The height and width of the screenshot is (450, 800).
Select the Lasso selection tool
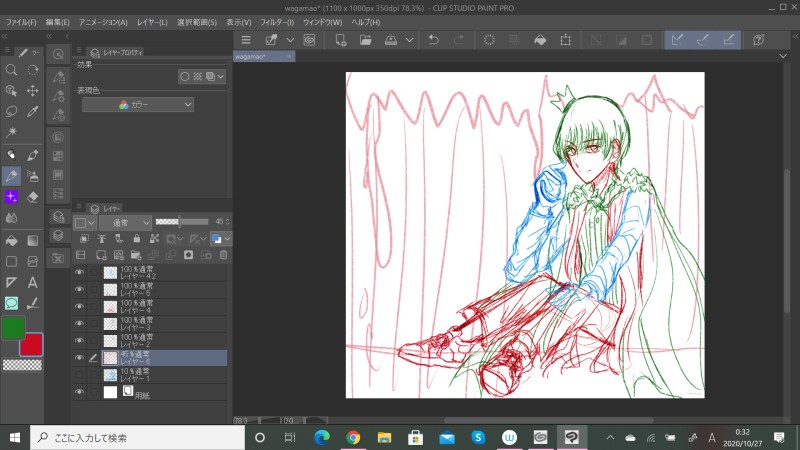coord(11,111)
